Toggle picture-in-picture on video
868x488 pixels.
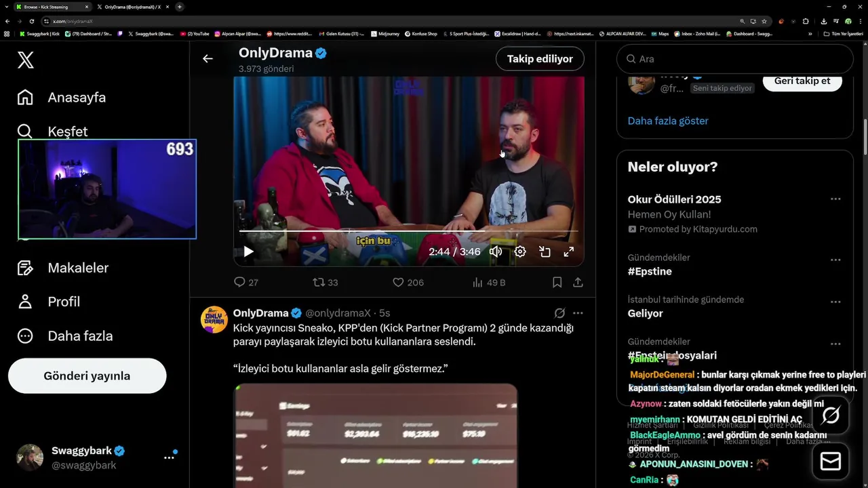tap(545, 252)
